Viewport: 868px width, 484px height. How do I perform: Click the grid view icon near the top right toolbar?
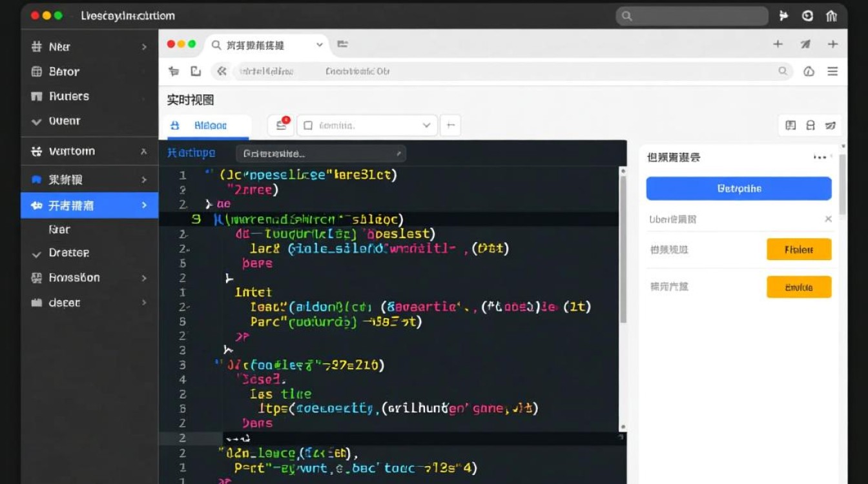pyautogui.click(x=790, y=125)
